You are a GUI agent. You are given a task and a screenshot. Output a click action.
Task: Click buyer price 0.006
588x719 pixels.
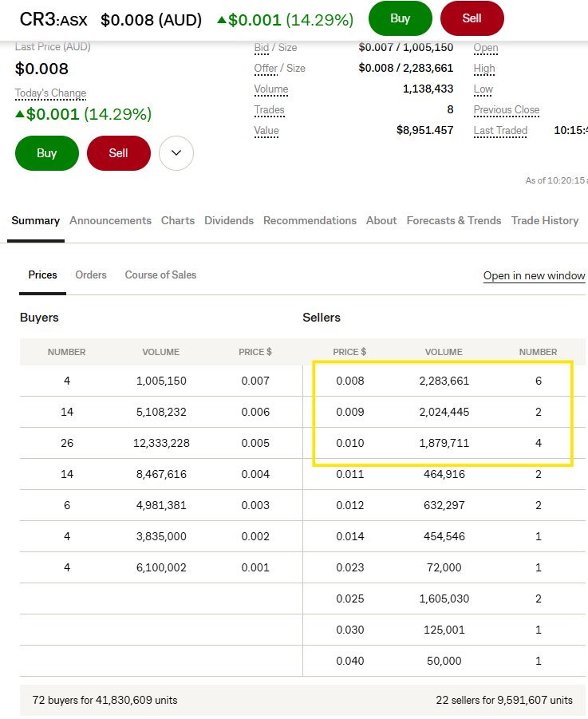pyautogui.click(x=255, y=412)
